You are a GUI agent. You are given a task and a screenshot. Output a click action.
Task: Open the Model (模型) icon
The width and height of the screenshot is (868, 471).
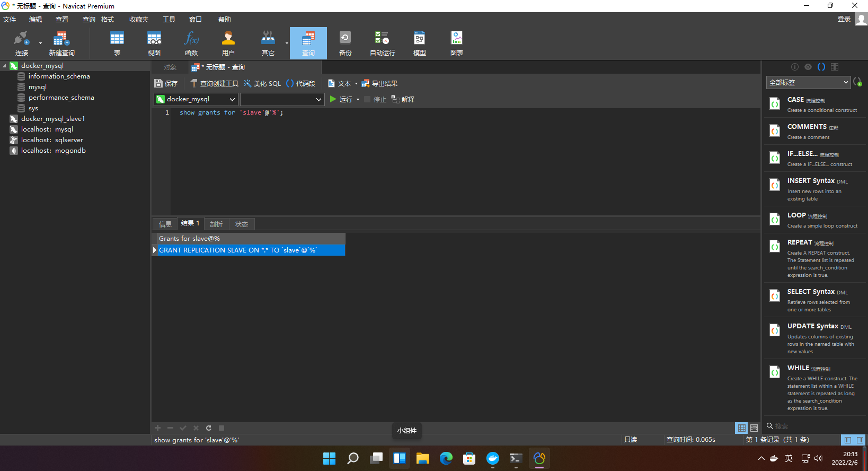tap(420, 43)
